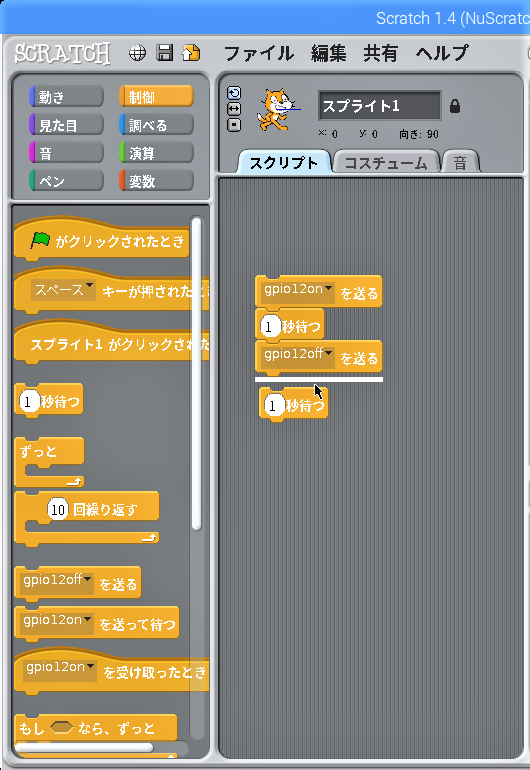Viewport: 530px width, 770px height.
Task: Select the 'don't rotate' rotation style button
Action: (234, 125)
